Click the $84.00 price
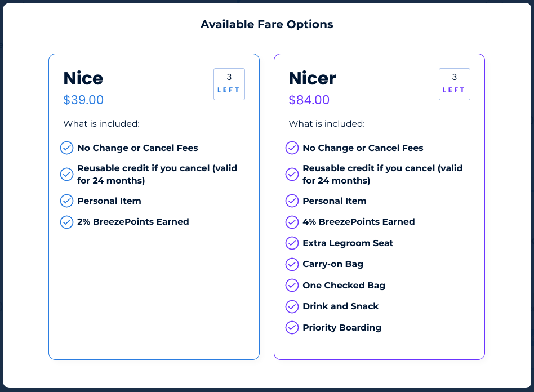This screenshot has width=534, height=392. point(309,100)
